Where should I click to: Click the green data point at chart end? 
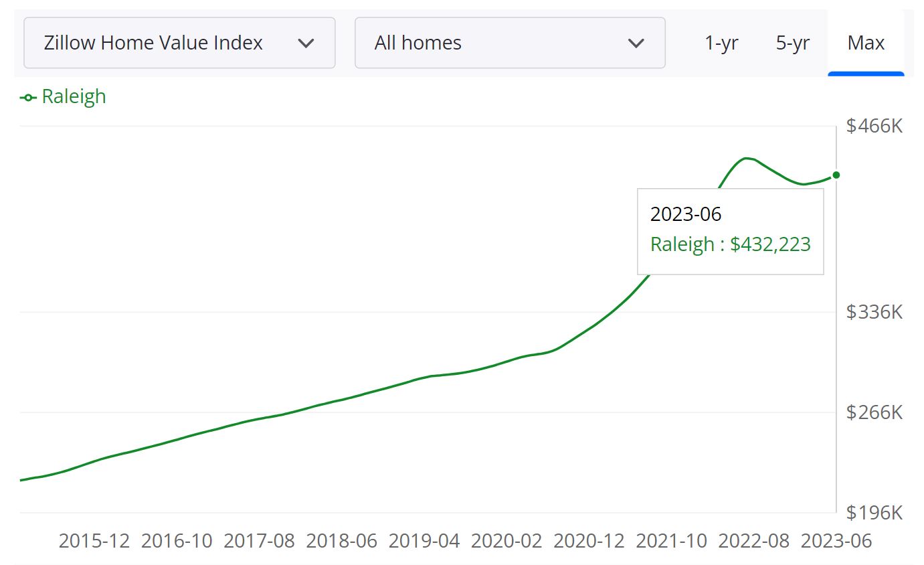[836, 175]
